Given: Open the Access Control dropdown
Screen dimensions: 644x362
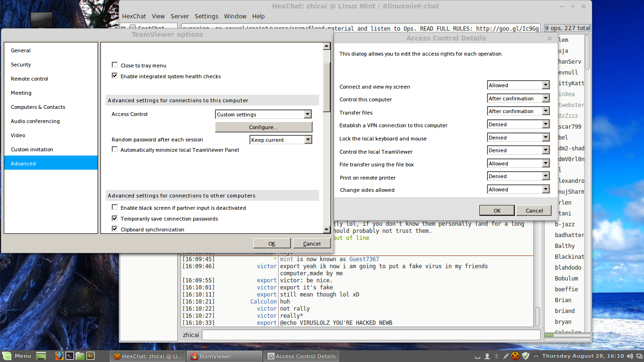Looking at the screenshot, I should click(264, 114).
